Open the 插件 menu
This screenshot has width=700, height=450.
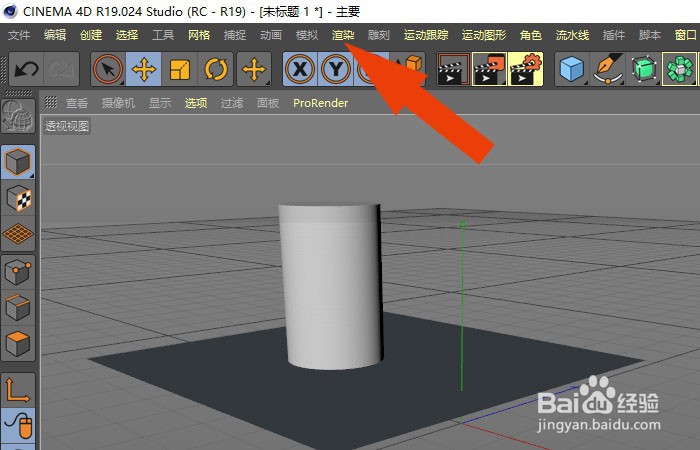(x=613, y=35)
